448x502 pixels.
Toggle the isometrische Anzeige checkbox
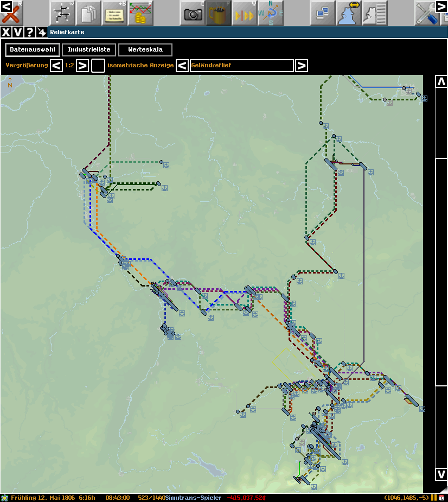(98, 66)
